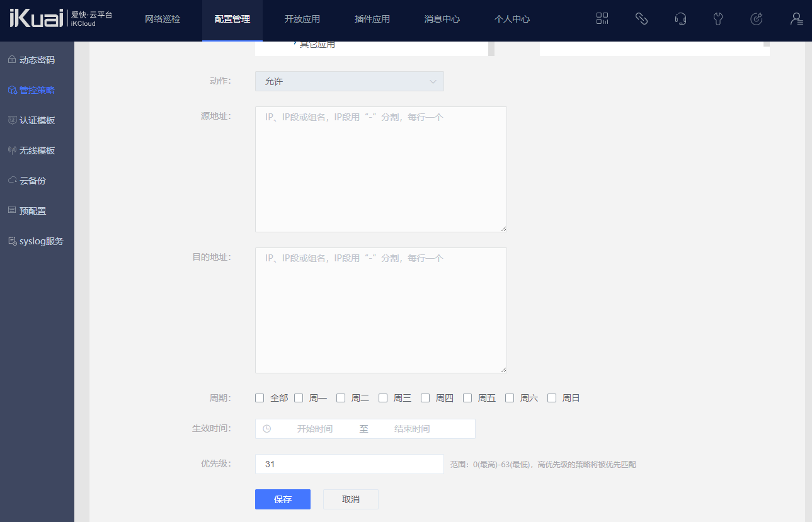Click the 管控策略 cube icon

coord(12,90)
